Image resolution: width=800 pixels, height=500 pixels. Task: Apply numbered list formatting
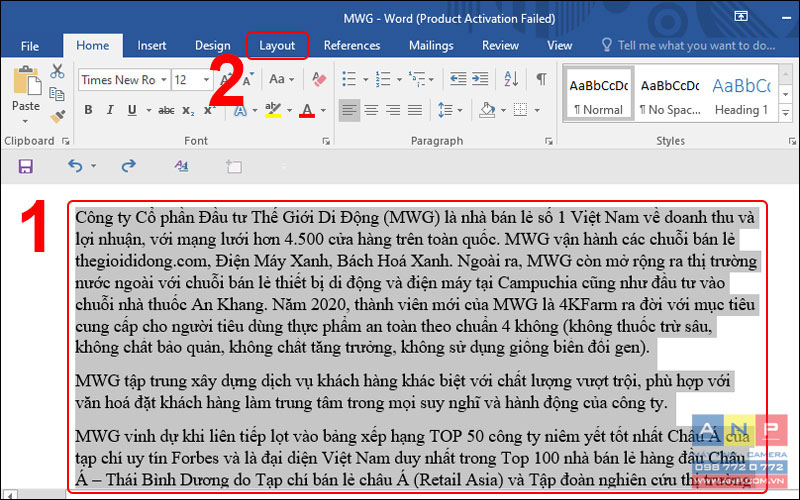tap(383, 79)
